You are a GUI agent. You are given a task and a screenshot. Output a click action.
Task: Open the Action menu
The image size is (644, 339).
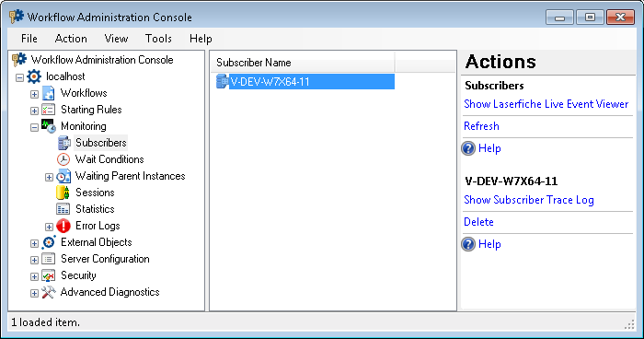(x=71, y=39)
